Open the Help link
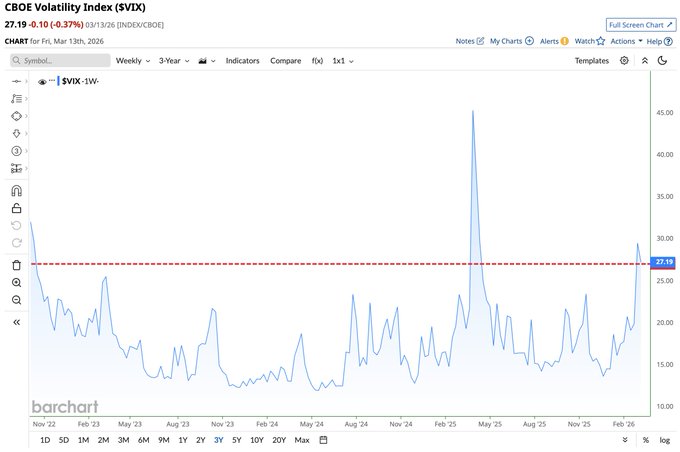The image size is (680, 452). (659, 41)
